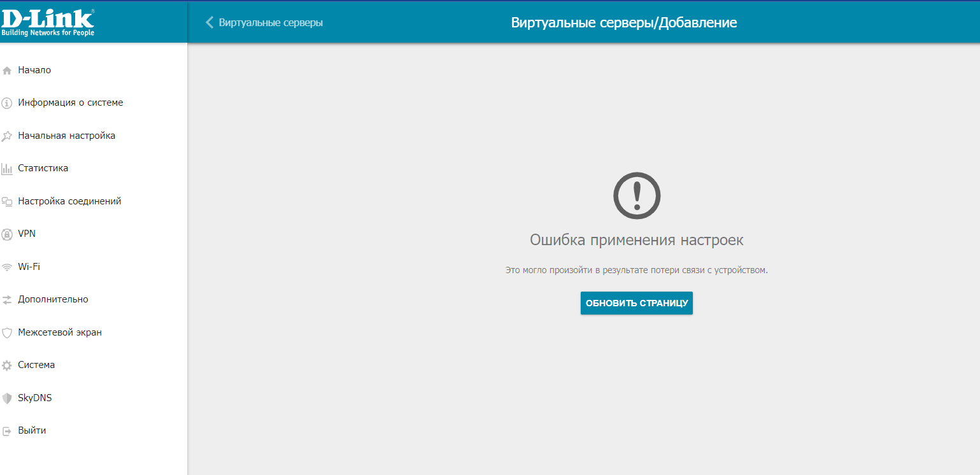The height and width of the screenshot is (475, 980).
Task: Click the bar chart icon beside Статистика
Action: tap(7, 169)
